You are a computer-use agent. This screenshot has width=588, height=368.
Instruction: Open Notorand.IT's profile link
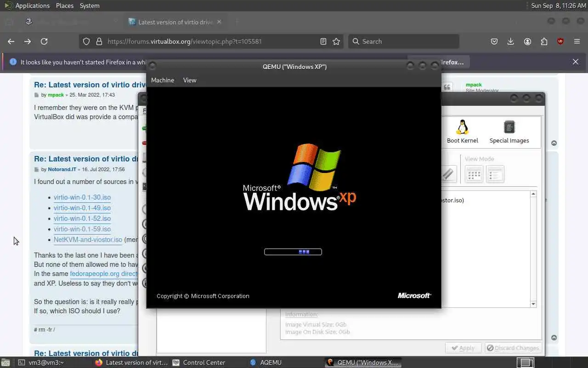pyautogui.click(x=62, y=169)
